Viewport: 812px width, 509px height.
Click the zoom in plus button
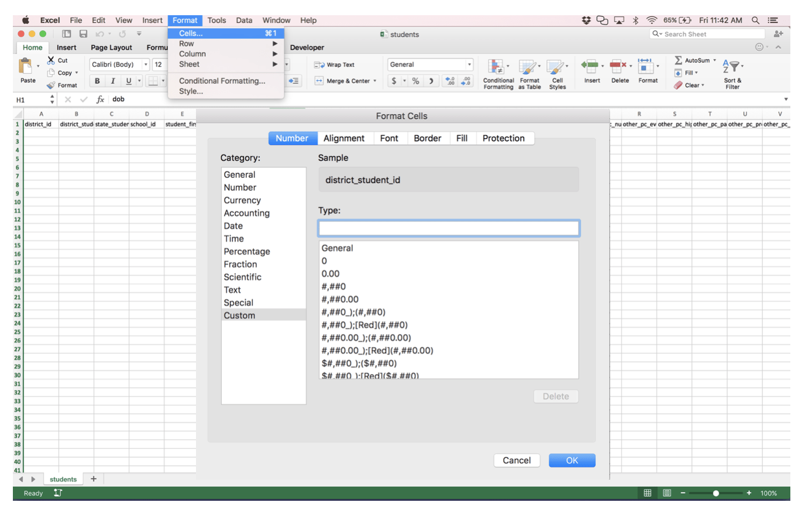[749, 493]
